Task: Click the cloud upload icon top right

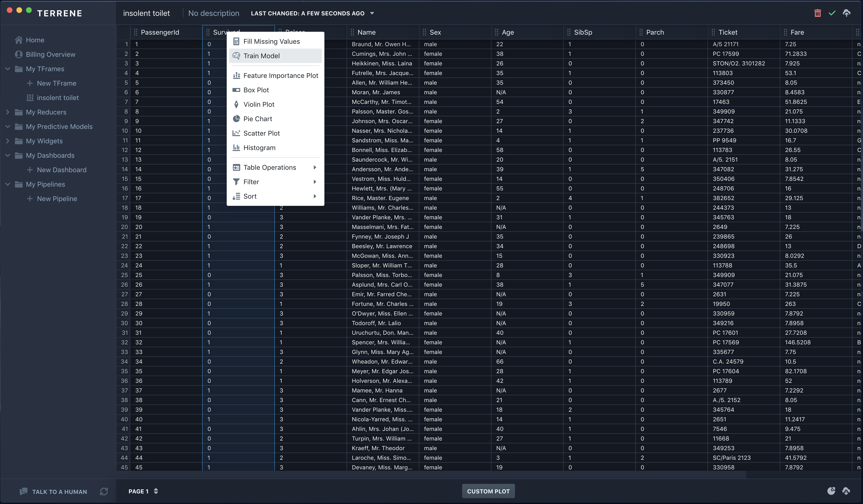Action: [x=846, y=13]
